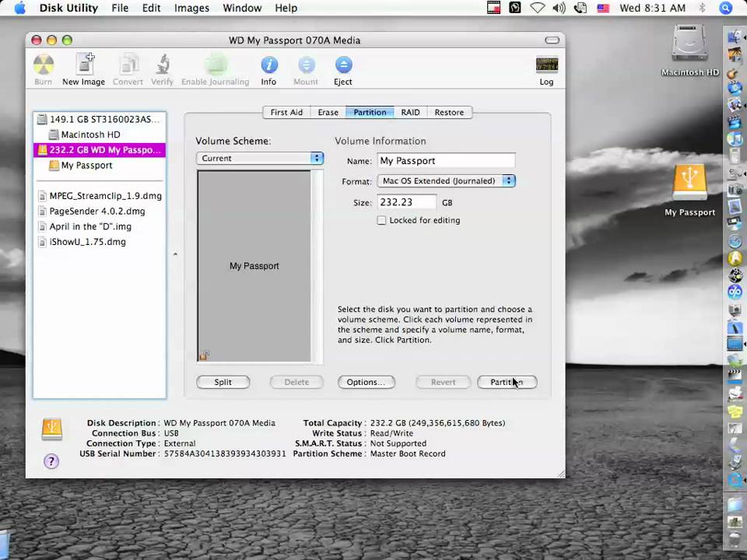Open the Images menu
Viewport: 747px width, 560px height.
[191, 8]
